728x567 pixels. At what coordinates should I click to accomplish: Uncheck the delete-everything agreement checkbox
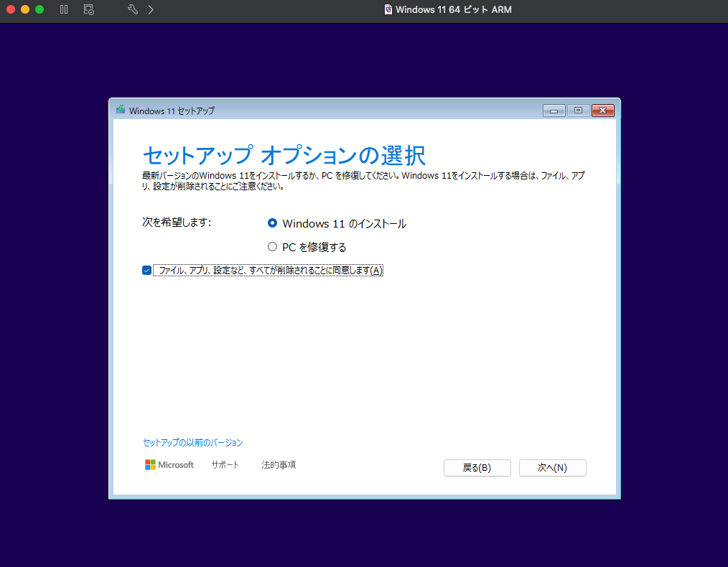(147, 271)
